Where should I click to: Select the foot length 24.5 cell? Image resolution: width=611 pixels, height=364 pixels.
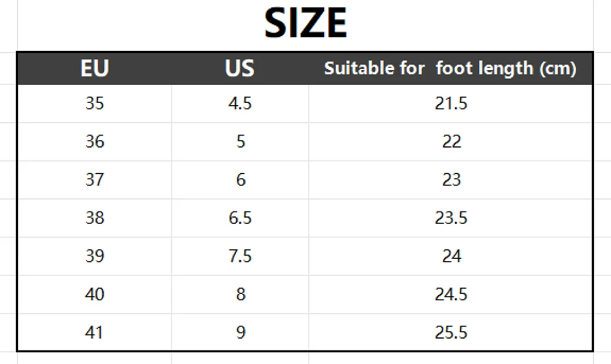[x=451, y=294]
